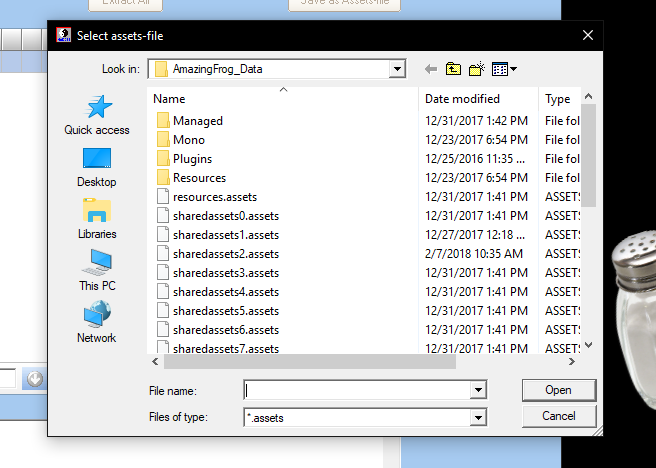Go to Desktop in places bar
Image resolution: width=656 pixels, height=468 pixels.
point(97,167)
